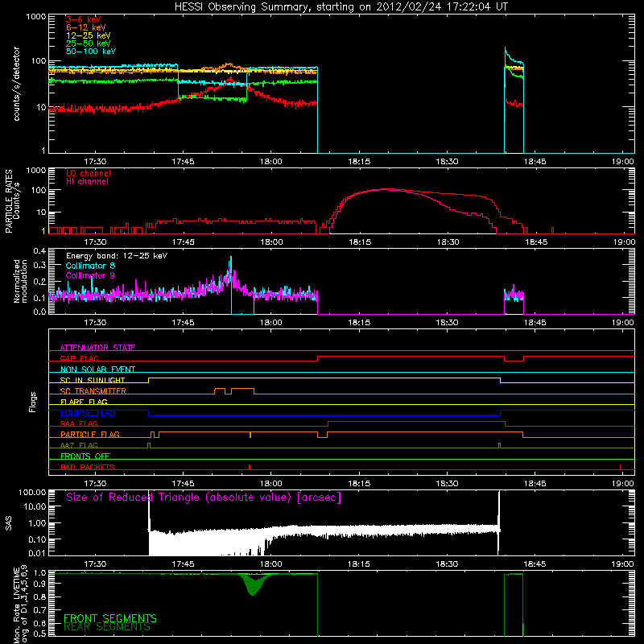Click the SC IN SUNLIGHT flag label
Viewport: 644px width, 644px height.
(x=93, y=380)
